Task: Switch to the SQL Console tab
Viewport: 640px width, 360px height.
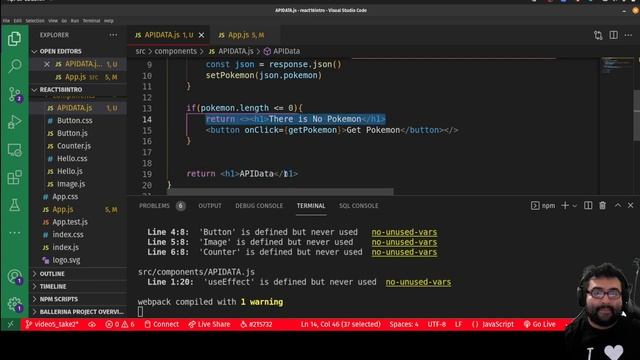Action: click(358, 206)
